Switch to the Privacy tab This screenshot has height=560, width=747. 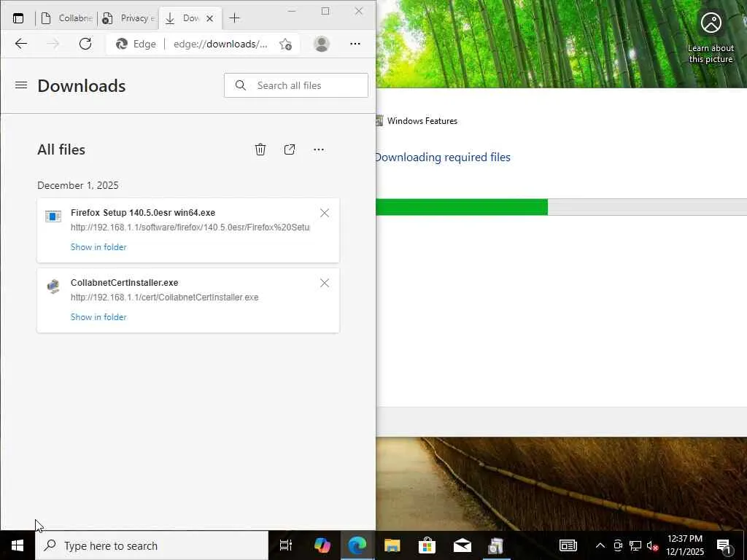(128, 18)
